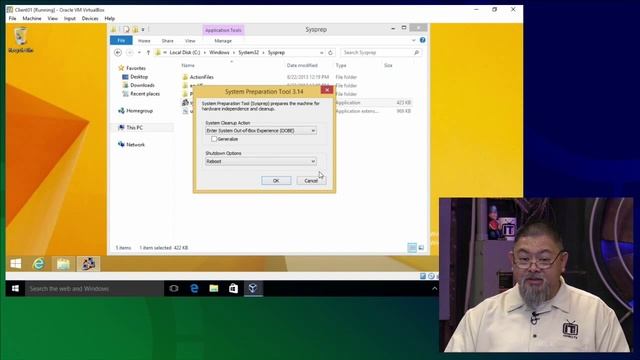Click Local Disk (C:) in the address breadcrumb
Image resolution: width=640 pixels, height=360 pixels.
tap(185, 53)
